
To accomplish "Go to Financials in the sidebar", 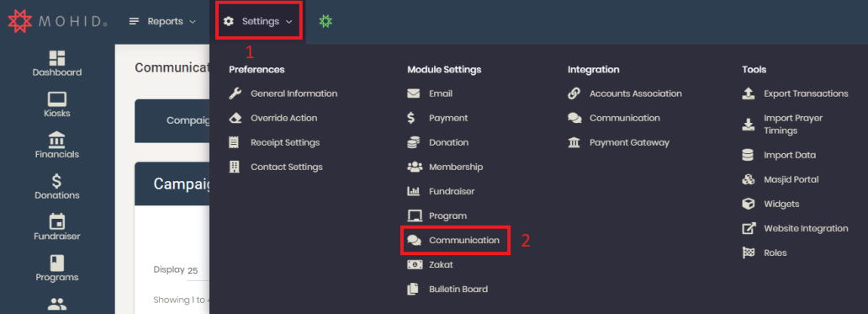I will 57,146.
